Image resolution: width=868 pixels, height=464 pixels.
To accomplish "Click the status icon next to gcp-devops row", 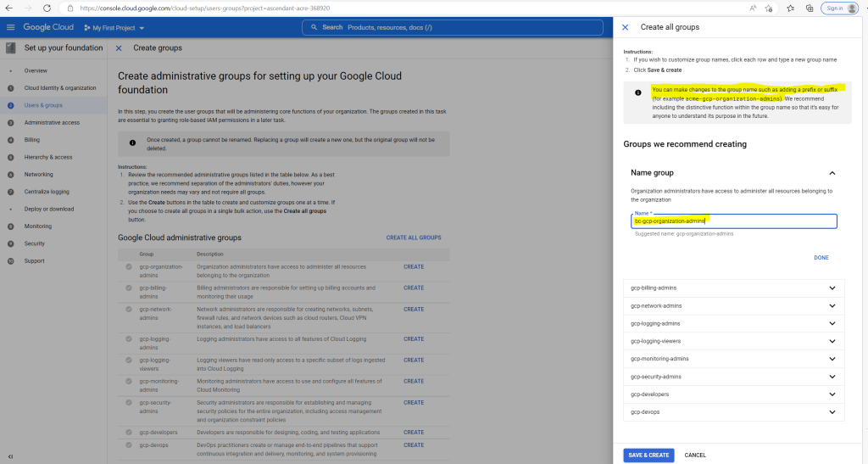I will click(129, 445).
